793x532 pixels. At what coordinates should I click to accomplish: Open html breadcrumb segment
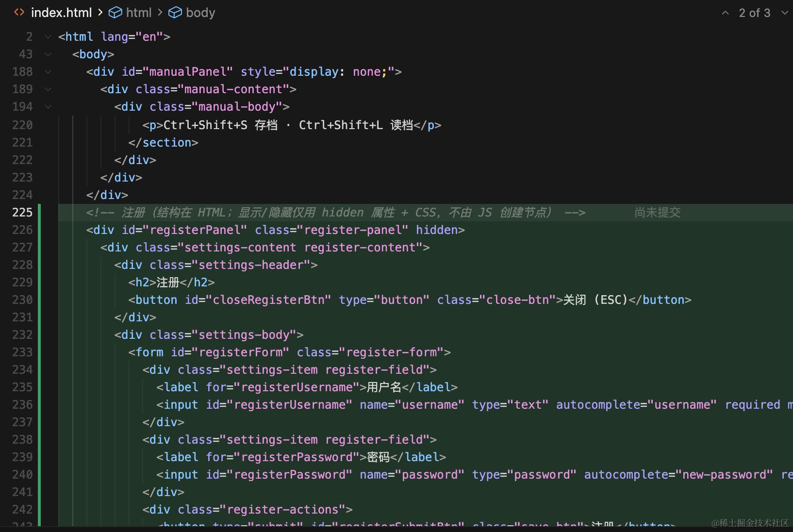[139, 13]
